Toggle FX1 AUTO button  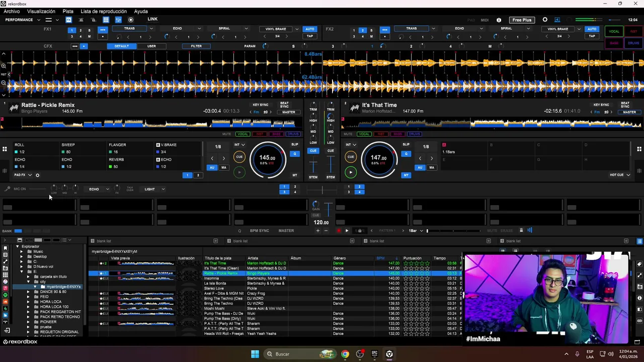coord(310,29)
